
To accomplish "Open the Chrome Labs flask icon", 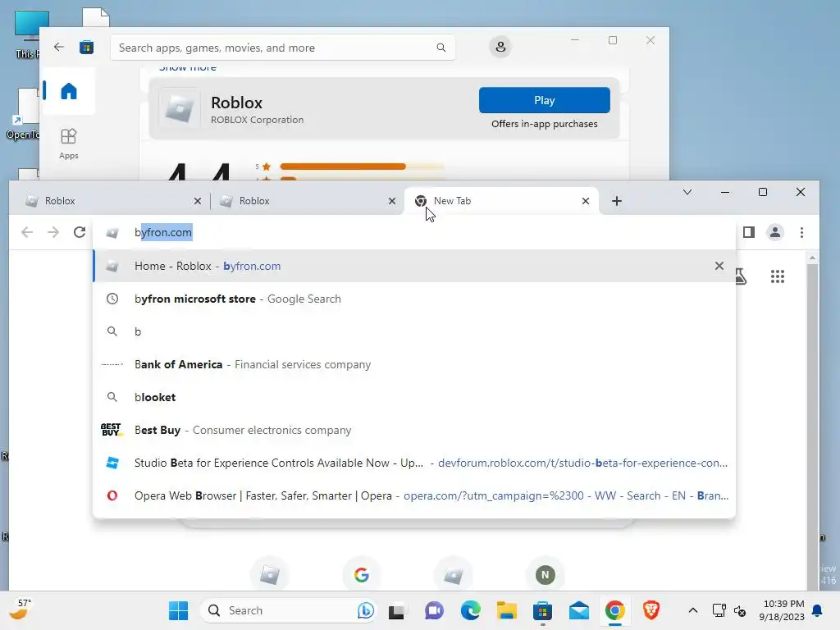I will pyautogui.click(x=742, y=276).
